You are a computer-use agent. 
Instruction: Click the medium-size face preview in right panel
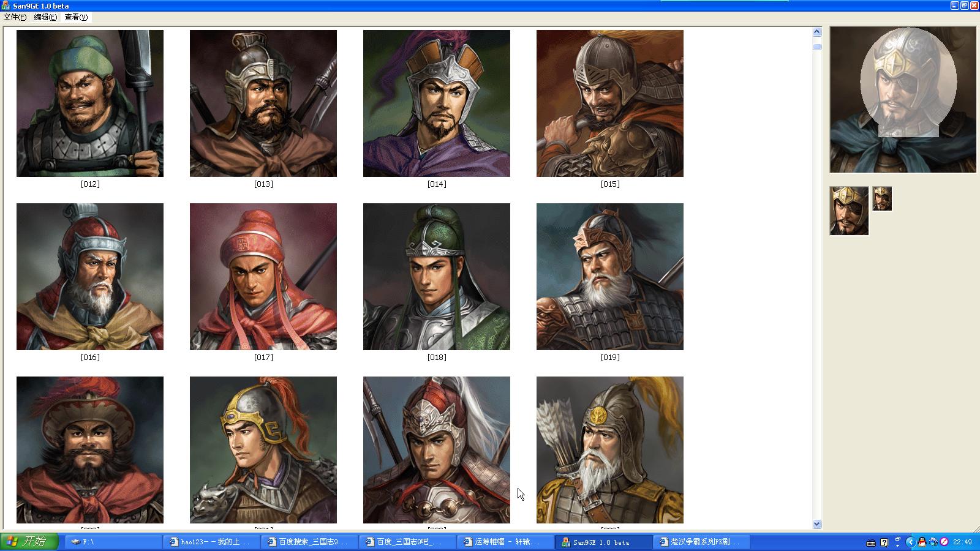[849, 211]
